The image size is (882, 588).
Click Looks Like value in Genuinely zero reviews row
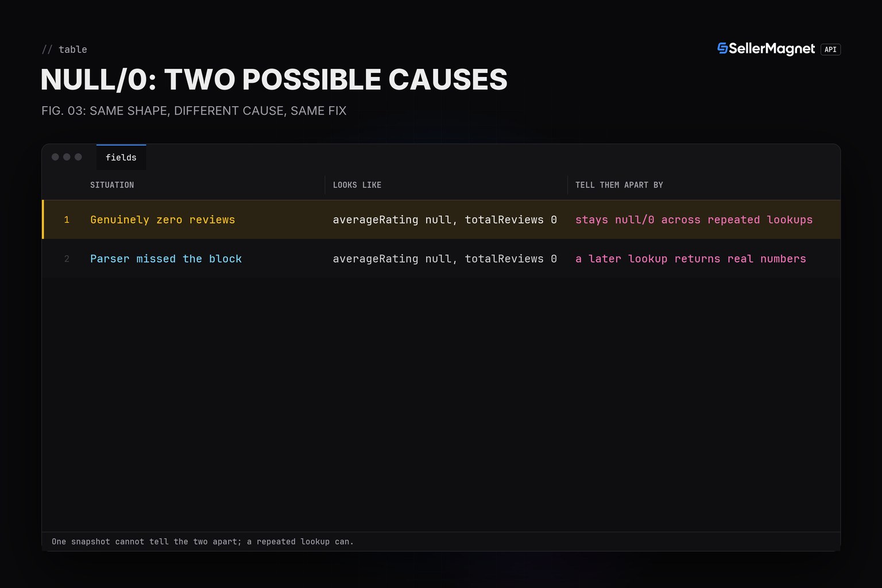tap(445, 220)
